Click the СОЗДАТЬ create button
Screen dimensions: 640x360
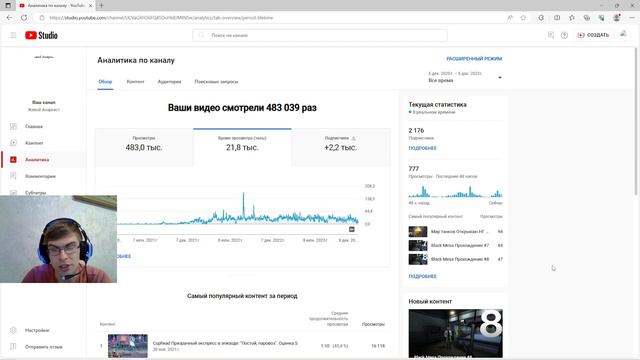click(593, 35)
